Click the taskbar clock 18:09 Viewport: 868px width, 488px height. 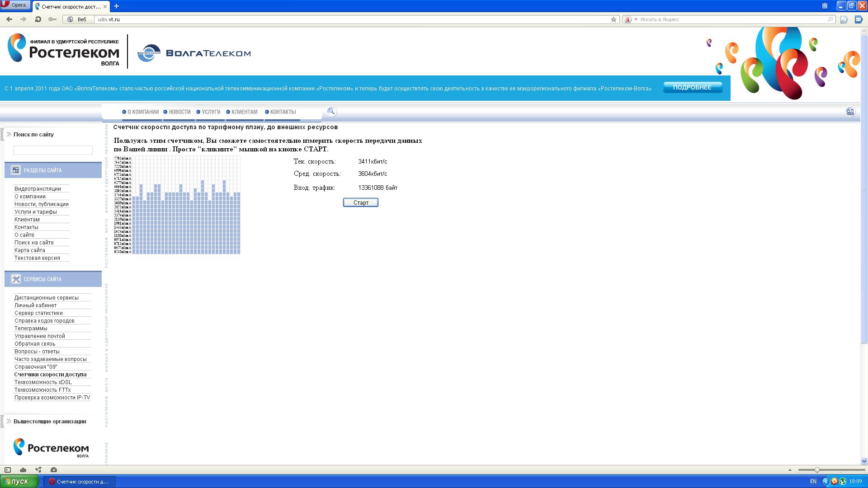[x=855, y=482]
